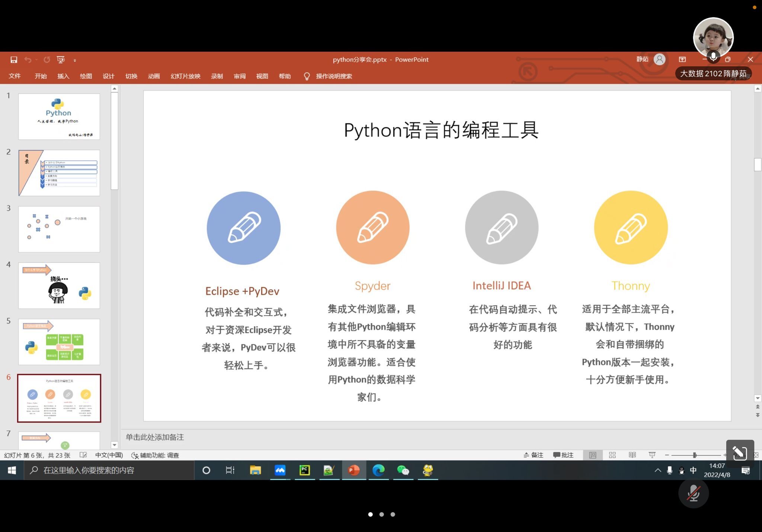The width and height of the screenshot is (762, 532).
Task: Open the ribbon display options icon
Action: [x=682, y=59]
